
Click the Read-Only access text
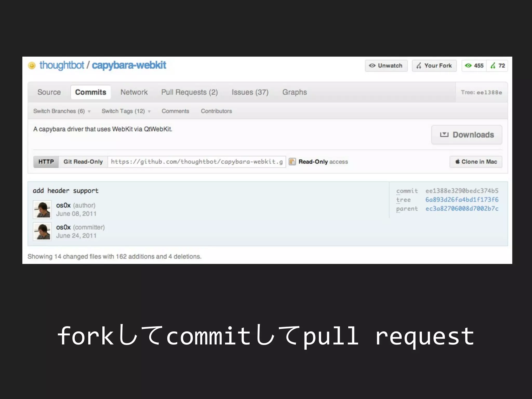pyautogui.click(x=323, y=162)
